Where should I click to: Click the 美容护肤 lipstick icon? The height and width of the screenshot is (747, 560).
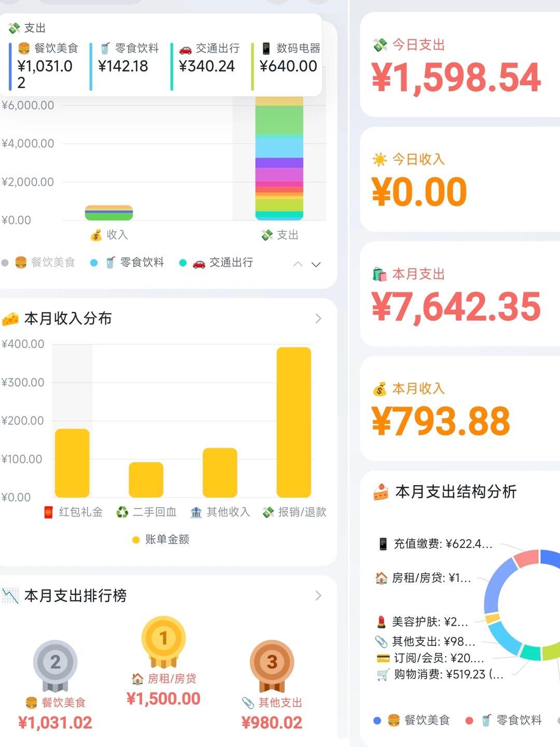[382, 622]
